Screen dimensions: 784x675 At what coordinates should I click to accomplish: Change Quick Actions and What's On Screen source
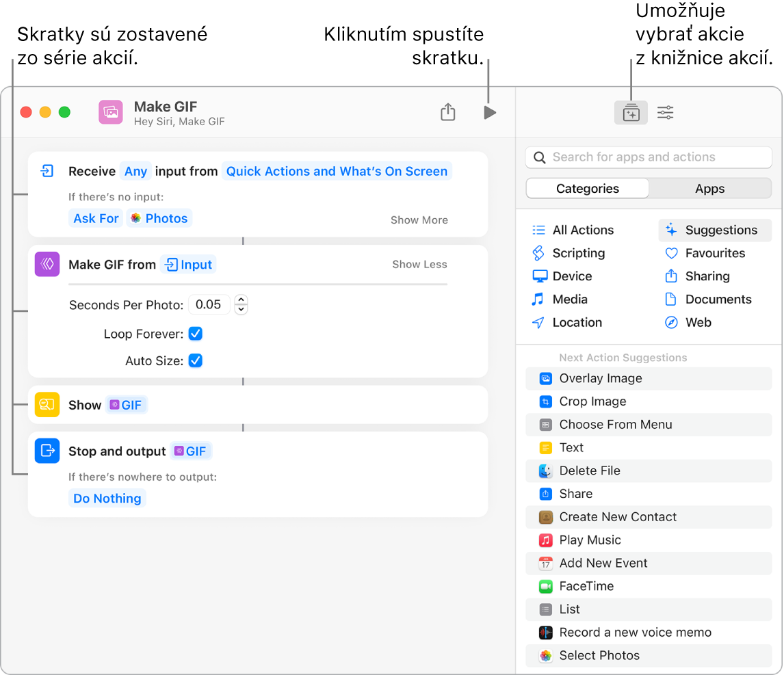click(x=337, y=172)
